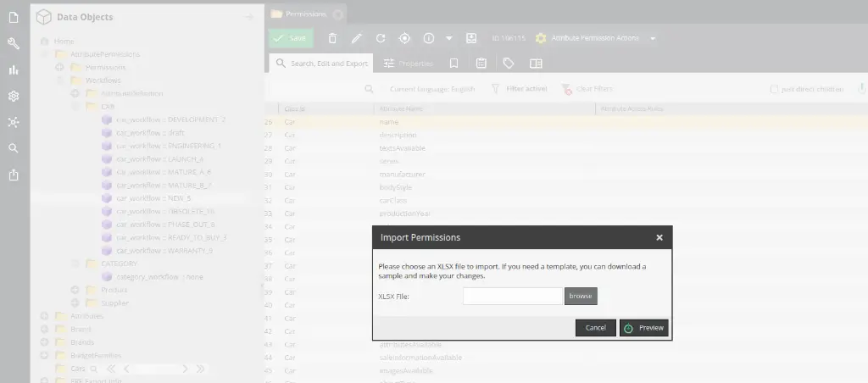Click the Data Objects cube icon
Image resolution: width=868 pixels, height=383 pixels.
tap(43, 17)
